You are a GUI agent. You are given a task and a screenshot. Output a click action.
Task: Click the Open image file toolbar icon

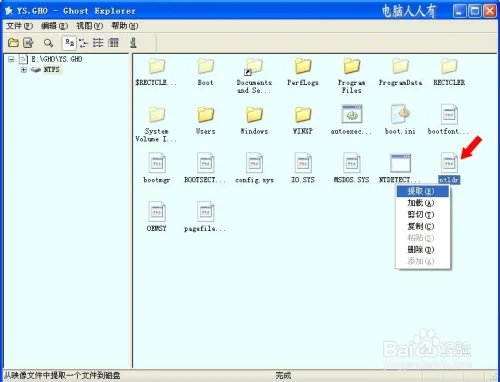point(13,43)
